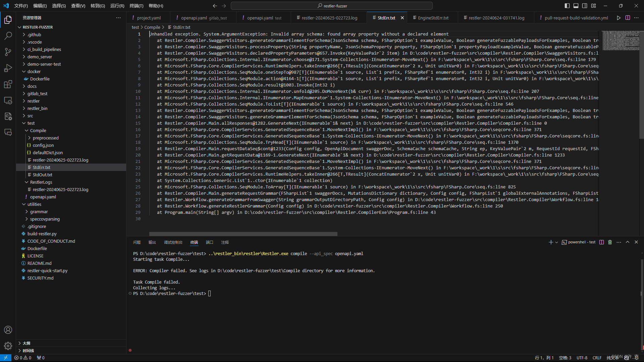Open Remote Explorer view
Image resolution: width=644 pixels, height=362 pixels.
coord(8,100)
